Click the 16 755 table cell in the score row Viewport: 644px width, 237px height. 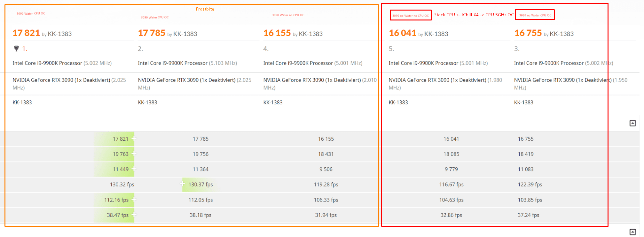click(526, 139)
